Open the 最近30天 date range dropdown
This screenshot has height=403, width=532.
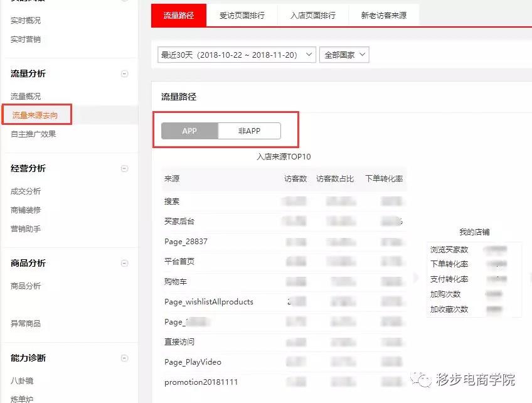(x=235, y=55)
